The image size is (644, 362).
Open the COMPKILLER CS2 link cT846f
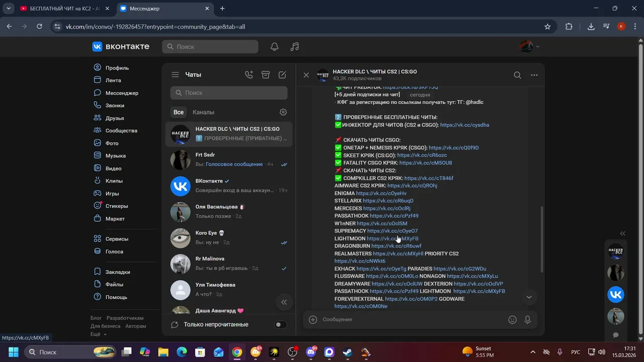[x=429, y=178]
